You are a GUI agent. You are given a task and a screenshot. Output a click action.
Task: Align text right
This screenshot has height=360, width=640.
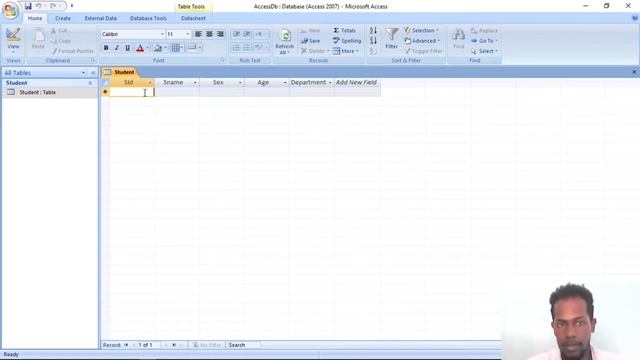point(220,34)
